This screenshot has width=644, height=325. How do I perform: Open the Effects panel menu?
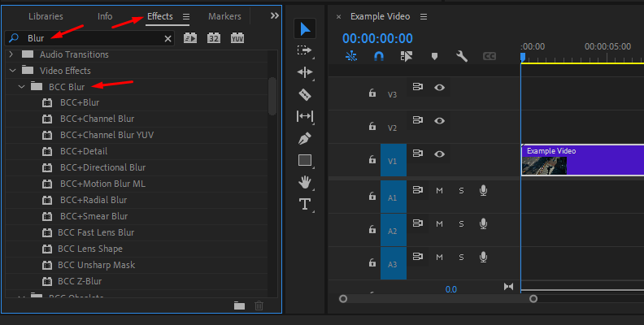point(186,17)
